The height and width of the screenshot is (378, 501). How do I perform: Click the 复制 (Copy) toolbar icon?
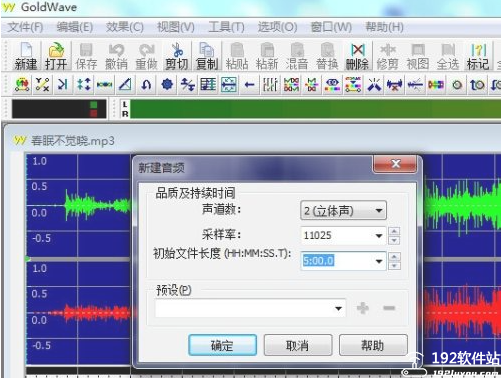[x=207, y=56]
